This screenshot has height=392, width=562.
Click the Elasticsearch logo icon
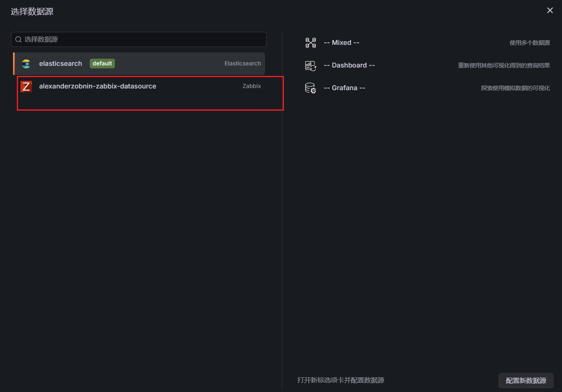click(26, 64)
